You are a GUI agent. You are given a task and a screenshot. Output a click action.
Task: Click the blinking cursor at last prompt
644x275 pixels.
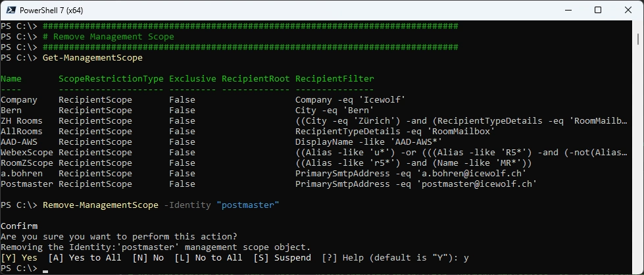[x=45, y=270]
